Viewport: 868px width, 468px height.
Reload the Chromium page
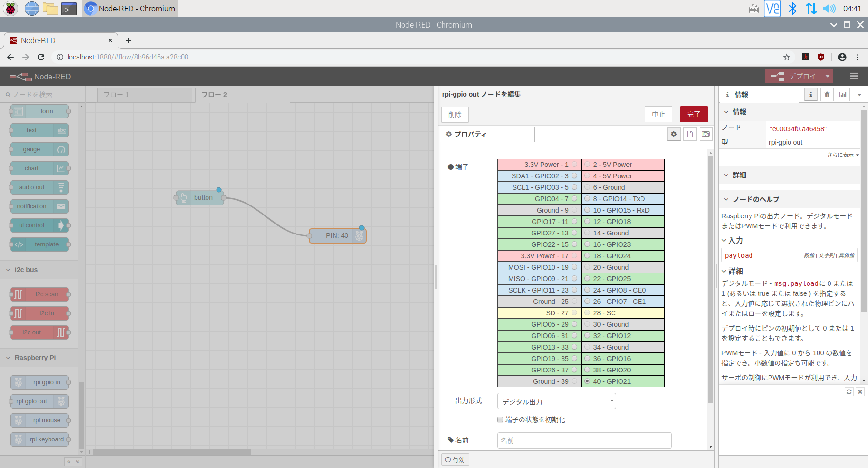pos(41,57)
